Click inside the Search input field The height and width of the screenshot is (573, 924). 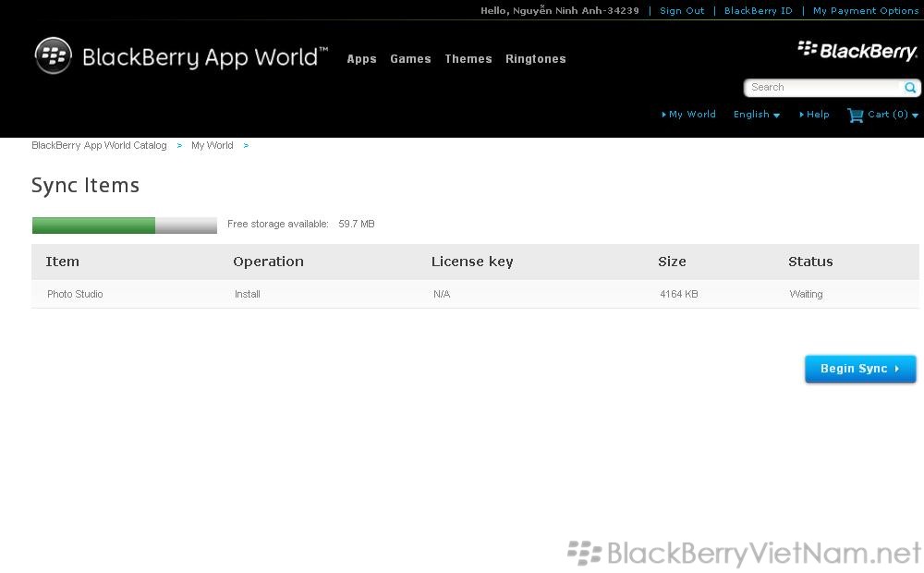click(x=825, y=87)
